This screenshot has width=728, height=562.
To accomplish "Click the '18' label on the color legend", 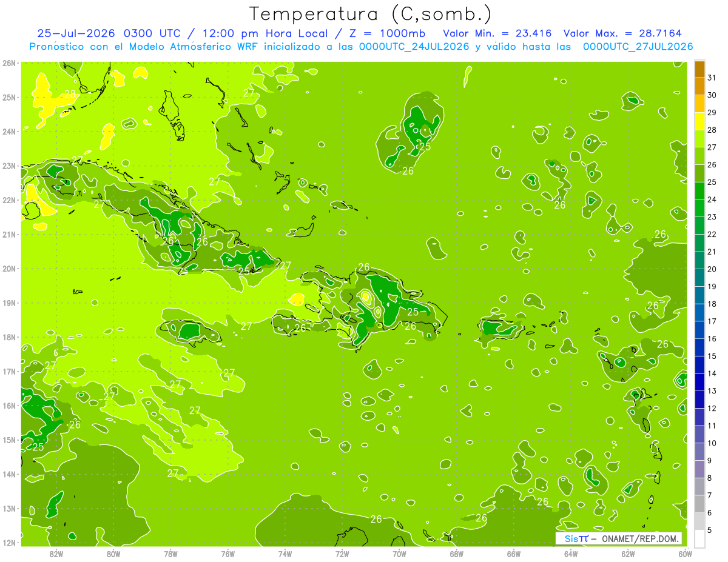I will [x=712, y=304].
